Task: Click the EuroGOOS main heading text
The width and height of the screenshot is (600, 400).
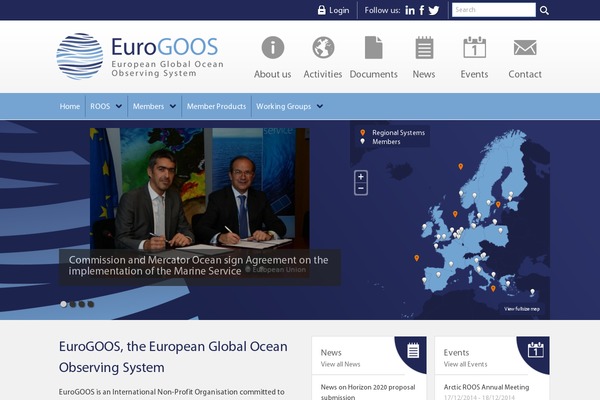Action: click(173, 357)
